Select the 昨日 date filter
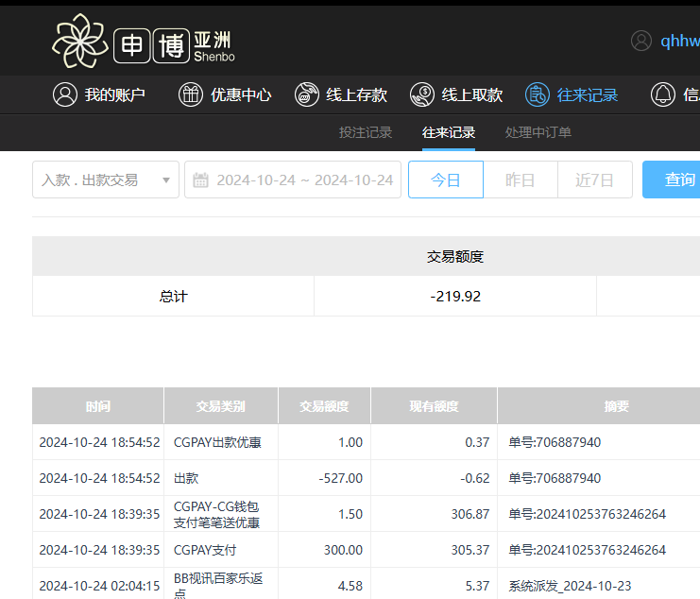Screen dimensions: 700x599 click(520, 180)
